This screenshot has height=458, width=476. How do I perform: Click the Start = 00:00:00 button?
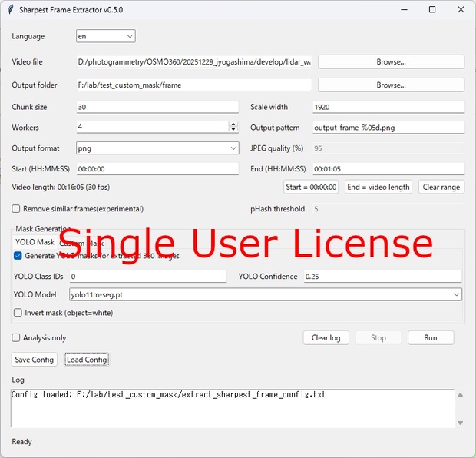coord(311,187)
